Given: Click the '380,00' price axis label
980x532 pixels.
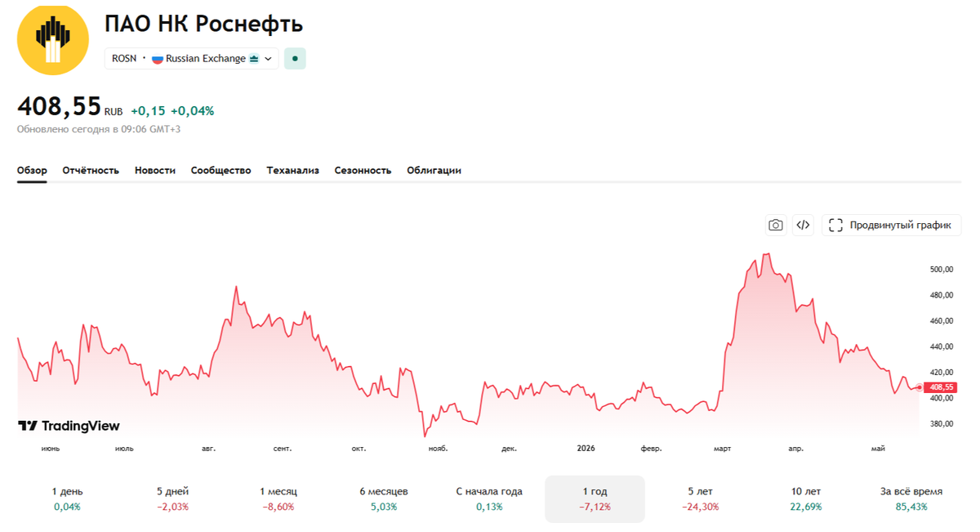Looking at the screenshot, I should click(942, 424).
